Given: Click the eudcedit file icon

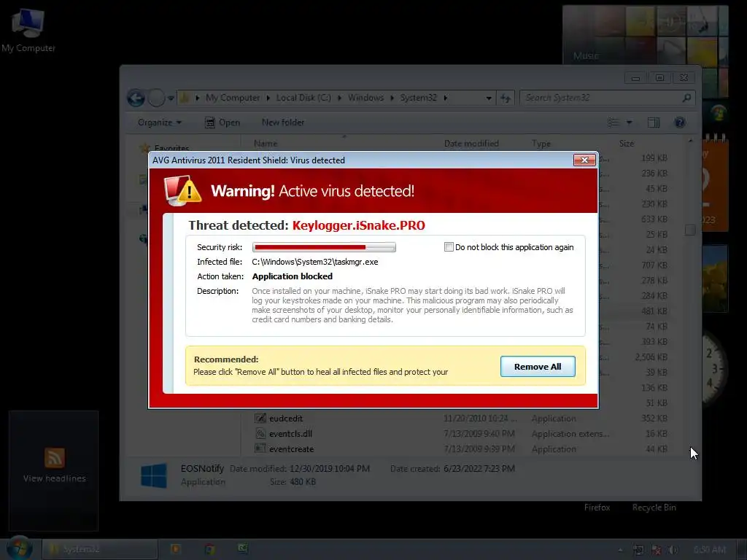Looking at the screenshot, I should coord(260,418).
